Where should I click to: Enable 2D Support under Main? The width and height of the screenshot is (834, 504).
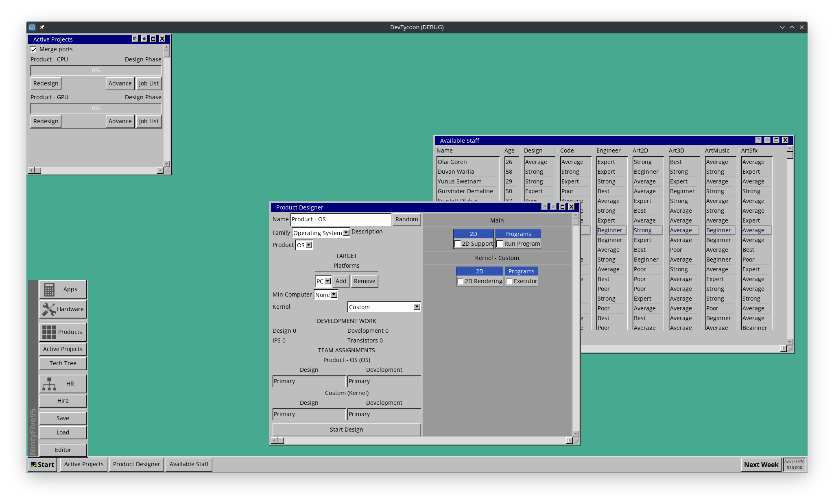458,244
